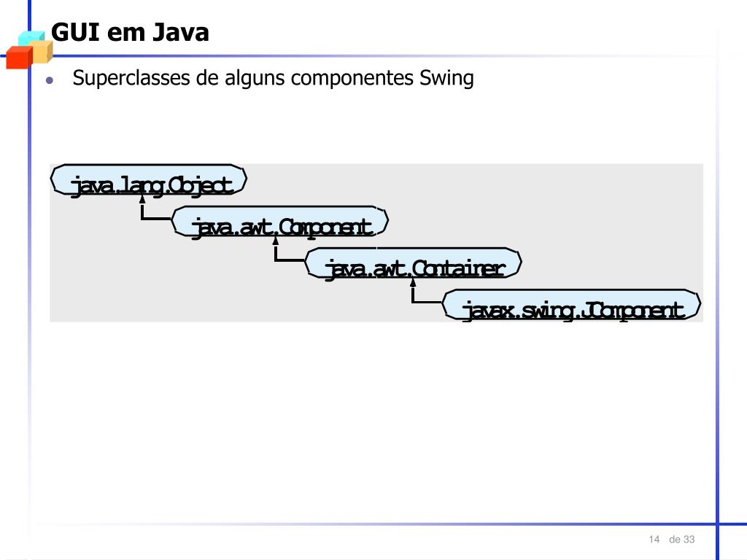747x560 pixels.
Task: Click the red cube in the slide logo
Action: click(x=17, y=57)
